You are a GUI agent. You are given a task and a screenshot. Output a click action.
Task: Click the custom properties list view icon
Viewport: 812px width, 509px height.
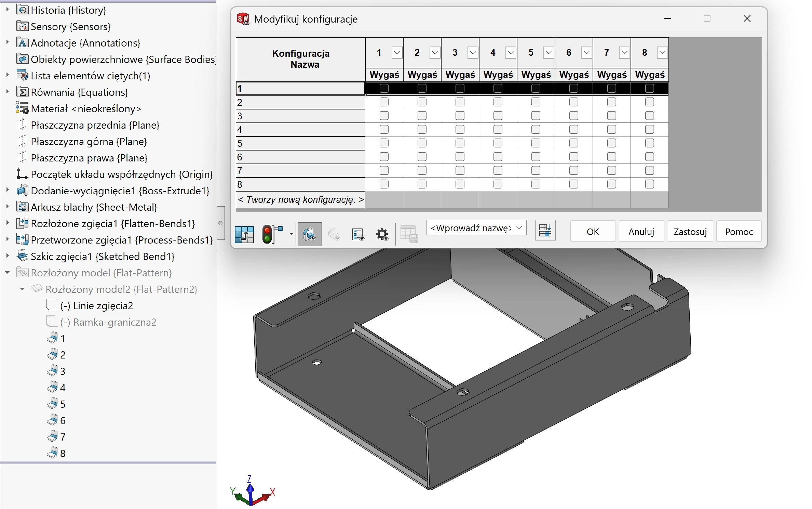pyautogui.click(x=358, y=234)
